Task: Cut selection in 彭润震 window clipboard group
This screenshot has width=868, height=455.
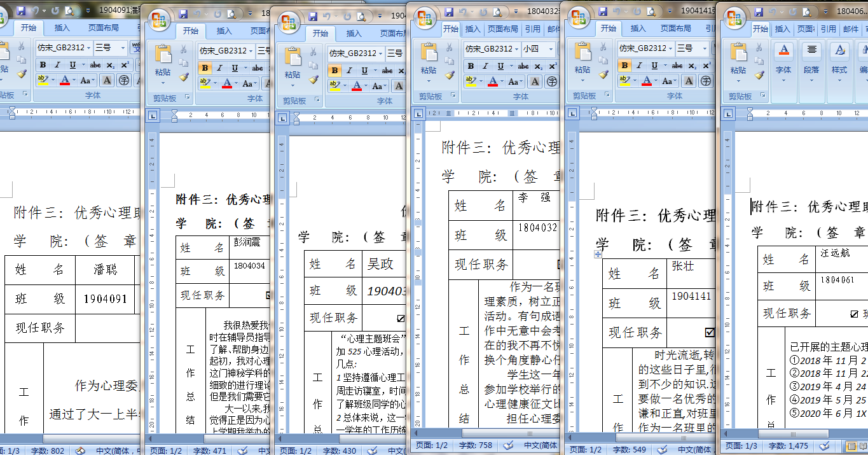Action: click(x=184, y=50)
